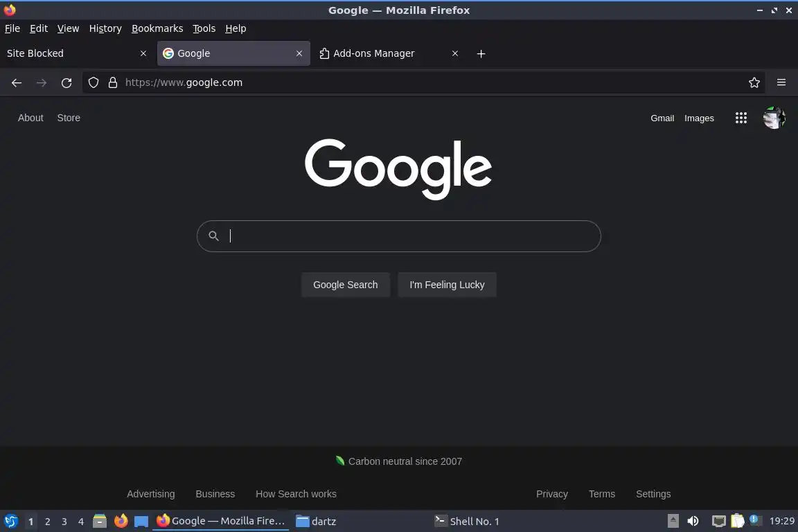This screenshot has width=798, height=532.
Task: Focus the Google search input box
Action: pyautogui.click(x=398, y=236)
